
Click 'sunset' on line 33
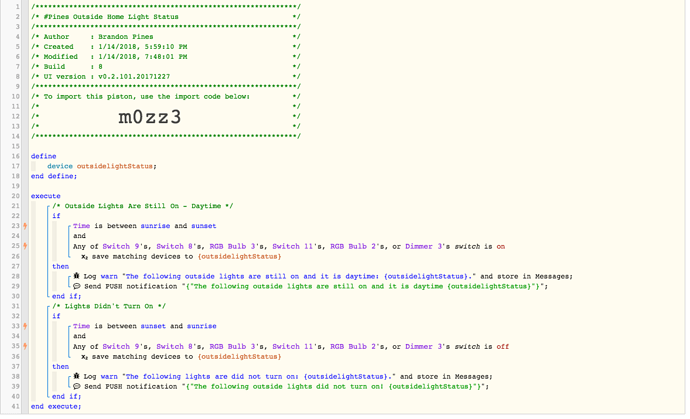click(x=153, y=326)
